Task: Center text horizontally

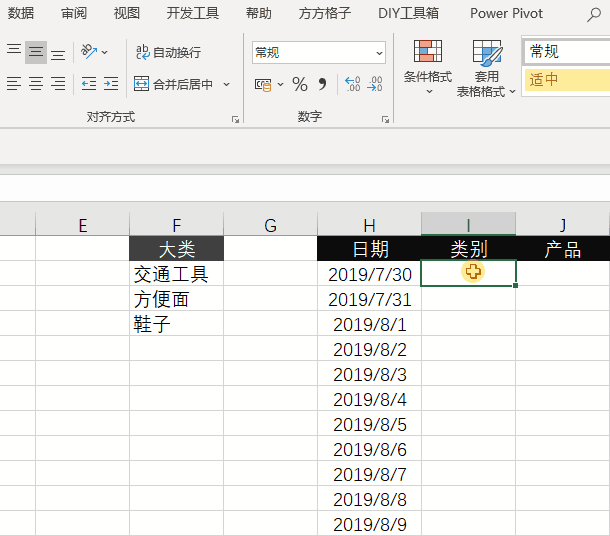Action: pyautogui.click(x=36, y=84)
